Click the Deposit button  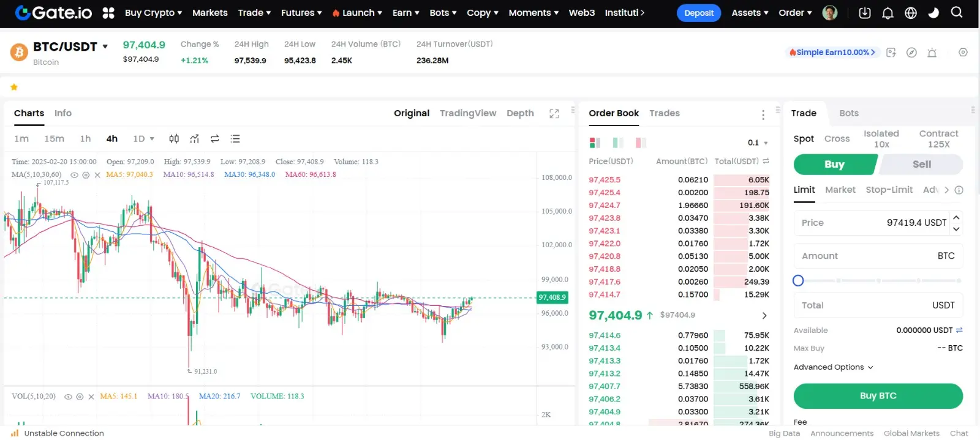pyautogui.click(x=699, y=13)
